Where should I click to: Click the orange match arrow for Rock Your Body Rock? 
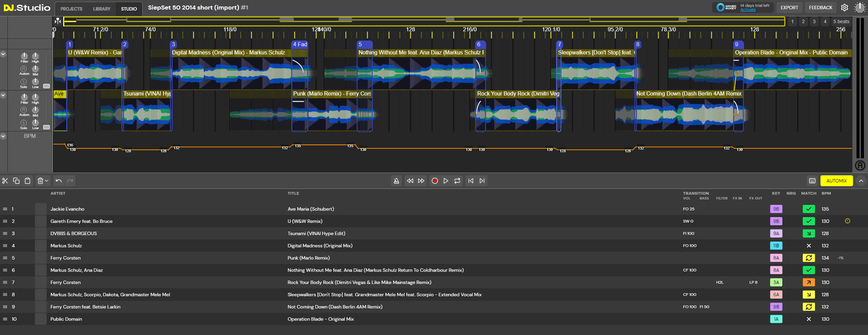tap(808, 282)
